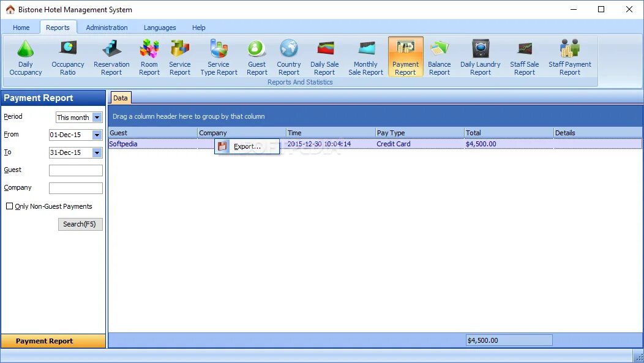Tick the Only Non-Guest Payments checkbox
The height and width of the screenshot is (363, 644).
[x=9, y=206]
